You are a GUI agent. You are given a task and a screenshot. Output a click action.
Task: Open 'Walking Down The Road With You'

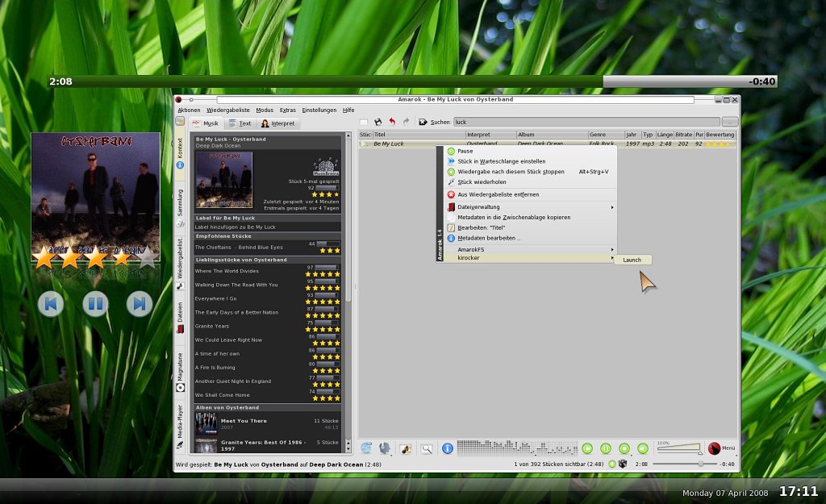coord(236,285)
